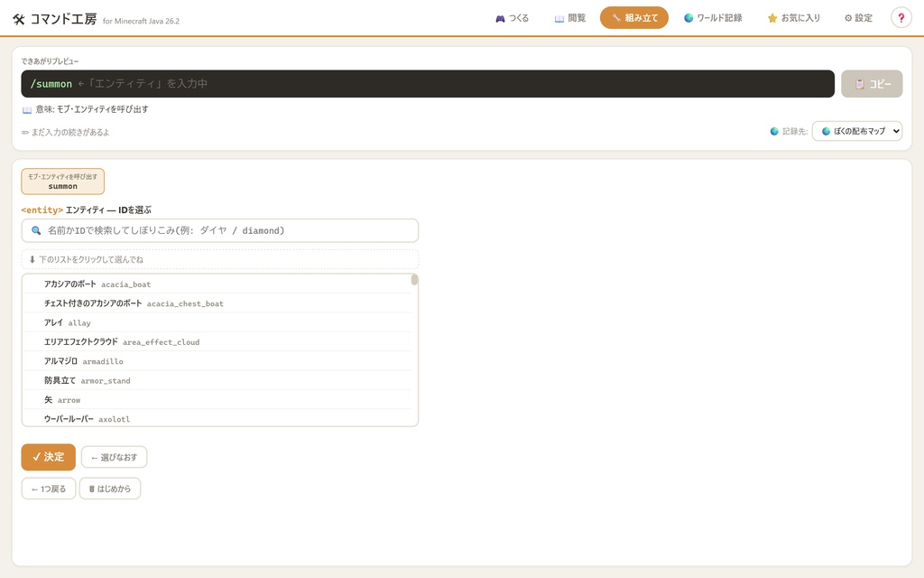Confirm with the 決定 button
Screen dimensions: 924x578
(x=49, y=457)
